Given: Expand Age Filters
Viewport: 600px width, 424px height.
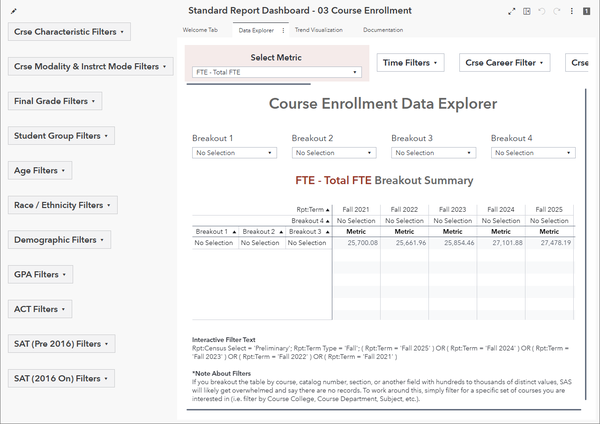Looking at the screenshot, I should [x=40, y=170].
